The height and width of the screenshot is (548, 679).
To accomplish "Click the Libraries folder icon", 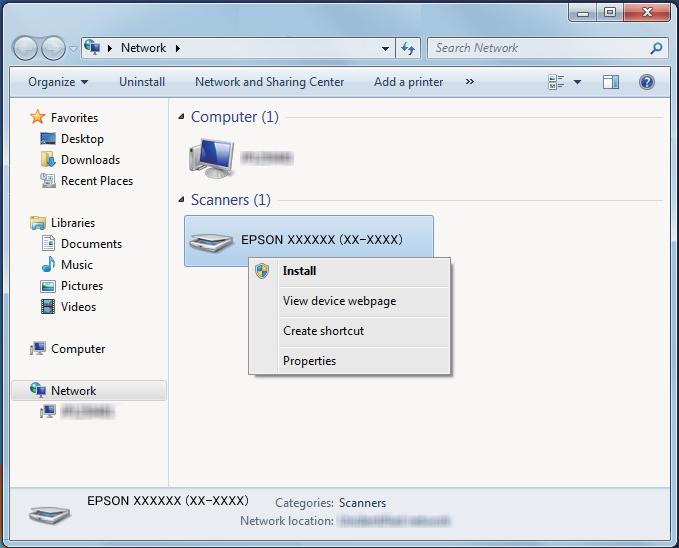I will pos(38,223).
